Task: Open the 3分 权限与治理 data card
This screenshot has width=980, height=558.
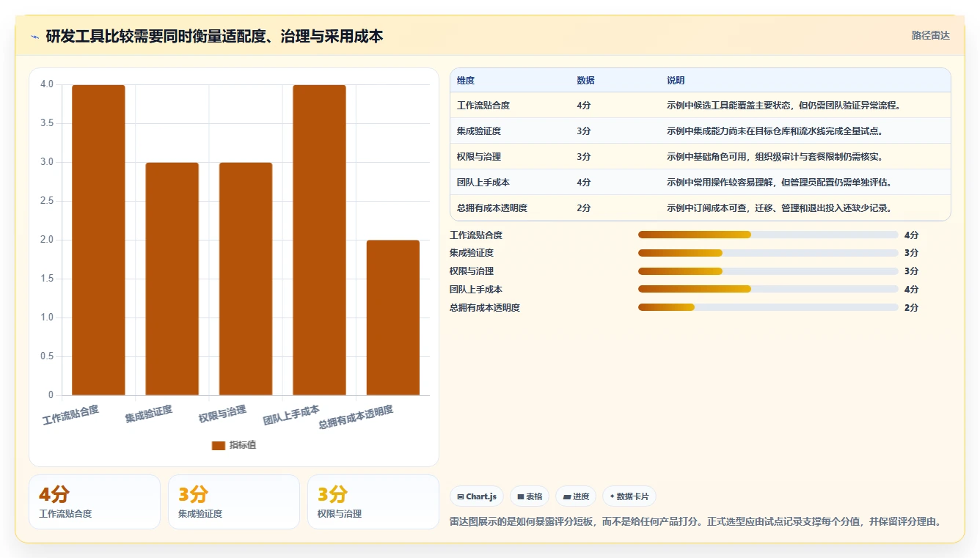Action: (373, 502)
